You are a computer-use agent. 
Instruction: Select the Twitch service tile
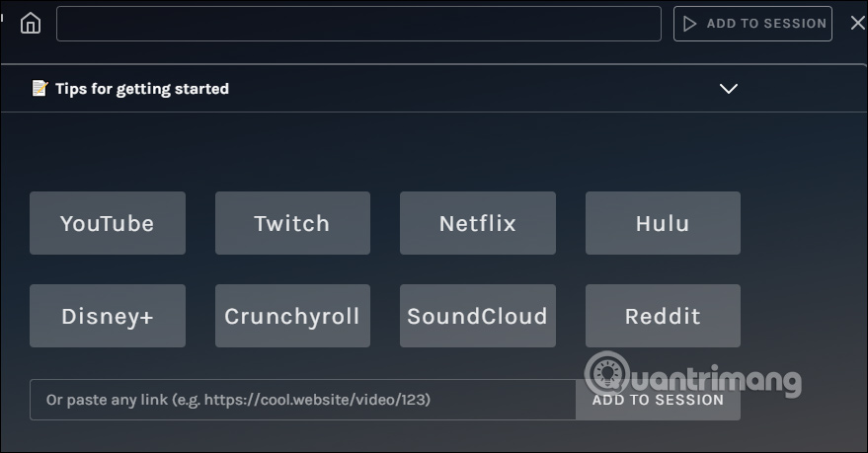tap(292, 223)
